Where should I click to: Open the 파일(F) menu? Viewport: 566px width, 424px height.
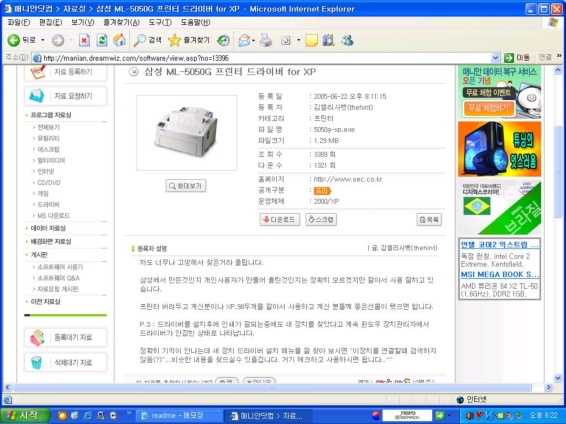click(18, 22)
